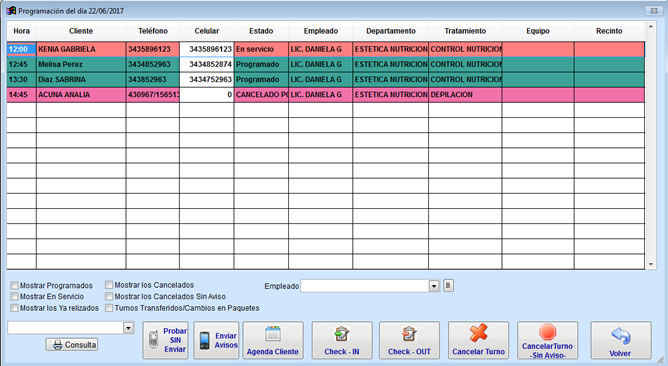The width and height of the screenshot is (668, 366).
Task: Click the 14:45 hour cell
Action: point(21,95)
